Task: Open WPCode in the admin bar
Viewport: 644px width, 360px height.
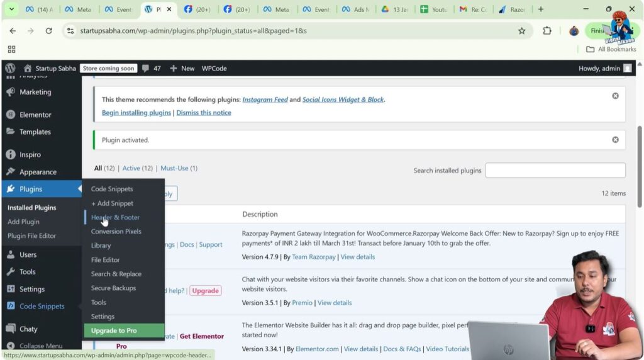Action: click(214, 68)
